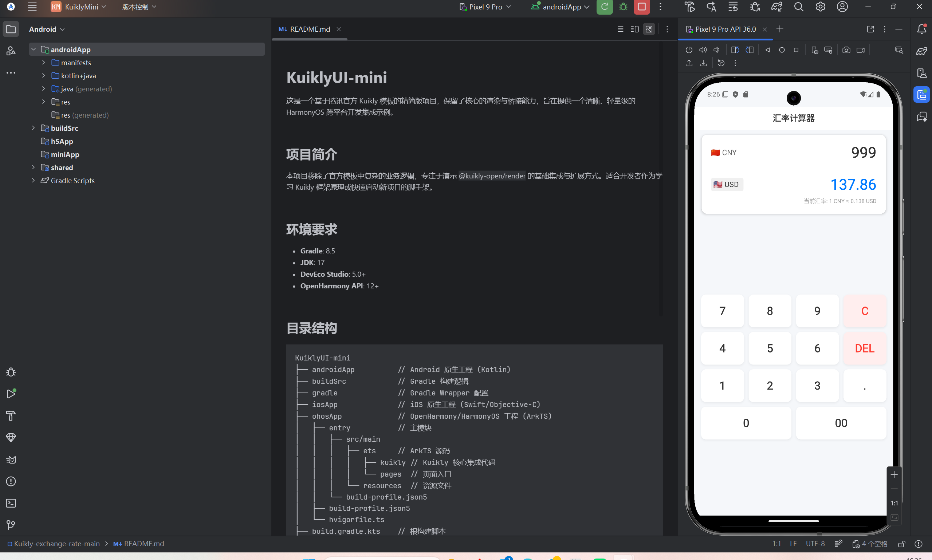Screen dimensions: 932x560
Task: Tap the USD currency selector chip
Action: click(726, 184)
